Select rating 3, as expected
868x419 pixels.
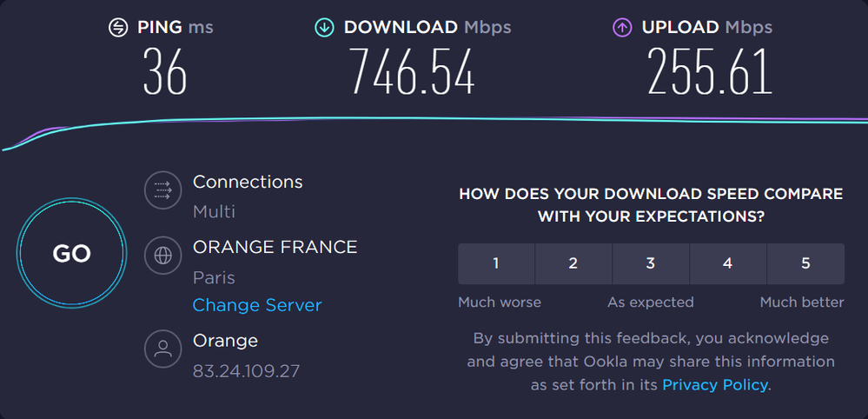(x=651, y=263)
